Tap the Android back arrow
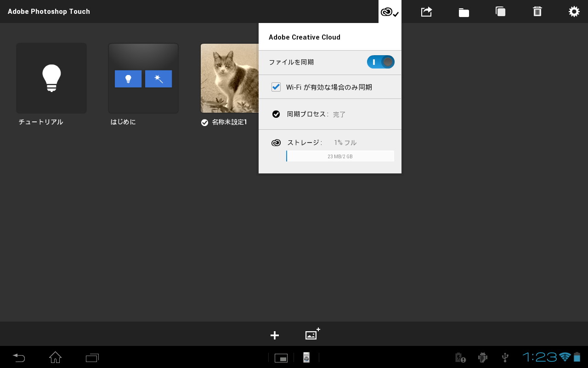This screenshot has height=368, width=588. [19, 357]
